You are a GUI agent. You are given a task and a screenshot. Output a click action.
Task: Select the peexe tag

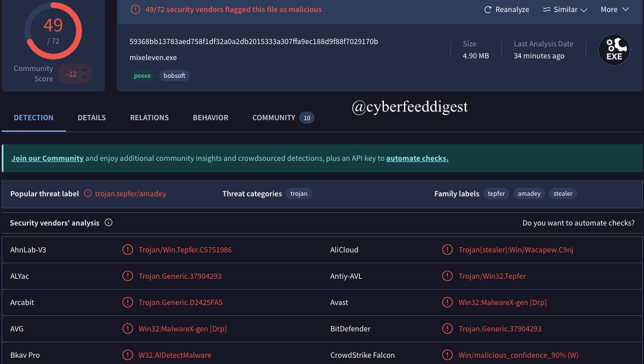(x=142, y=76)
